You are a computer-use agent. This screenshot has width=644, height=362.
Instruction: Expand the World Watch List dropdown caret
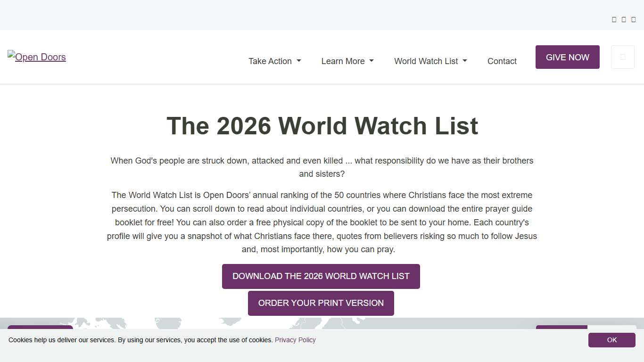(x=464, y=61)
